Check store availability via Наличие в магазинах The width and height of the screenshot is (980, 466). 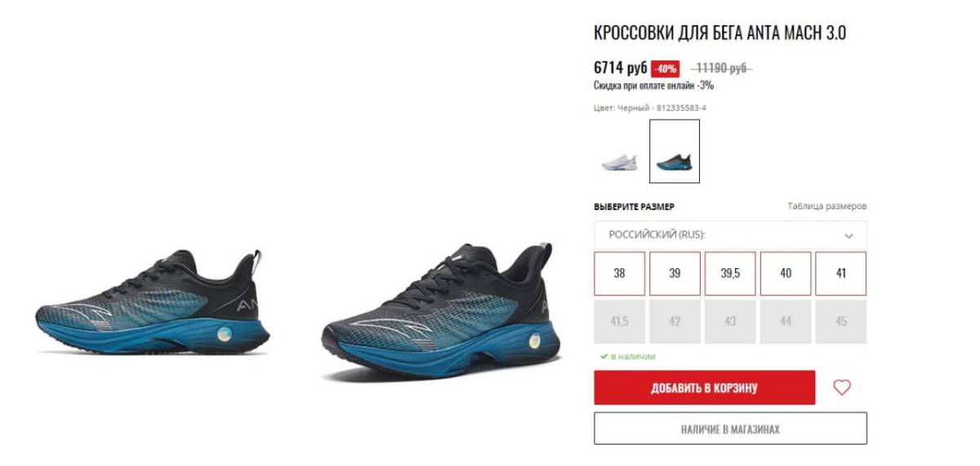(730, 428)
